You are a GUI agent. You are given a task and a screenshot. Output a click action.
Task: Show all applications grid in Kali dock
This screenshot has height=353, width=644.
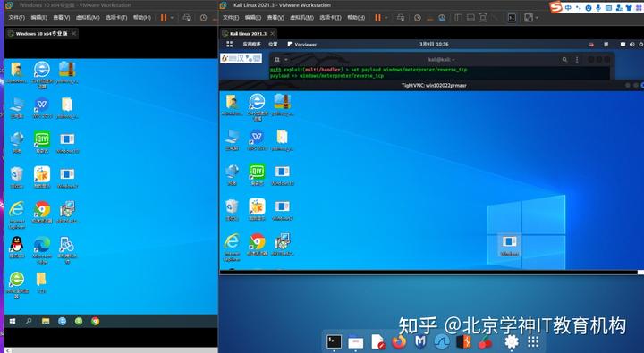pyautogui.click(x=533, y=341)
